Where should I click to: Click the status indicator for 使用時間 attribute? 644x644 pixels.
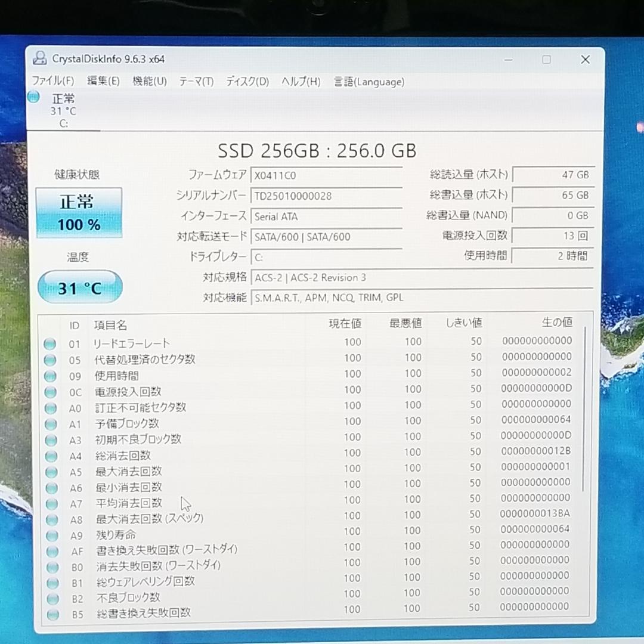pyautogui.click(x=51, y=376)
